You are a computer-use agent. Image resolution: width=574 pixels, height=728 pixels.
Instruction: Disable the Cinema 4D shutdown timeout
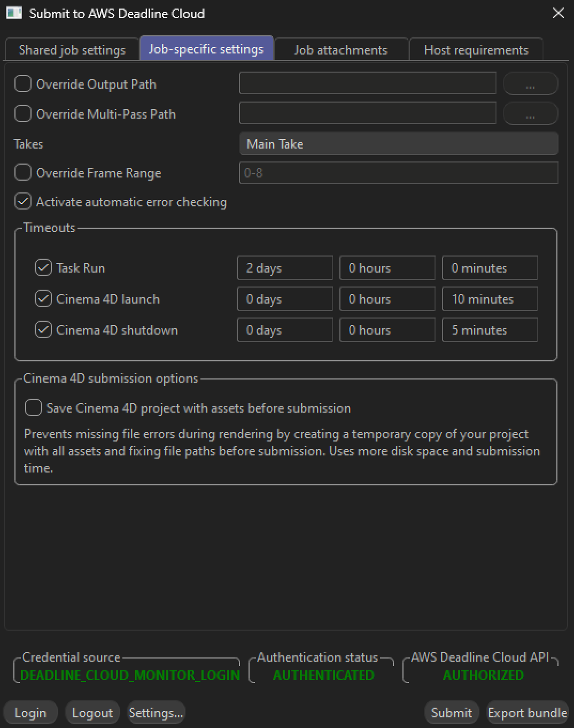pyautogui.click(x=44, y=329)
